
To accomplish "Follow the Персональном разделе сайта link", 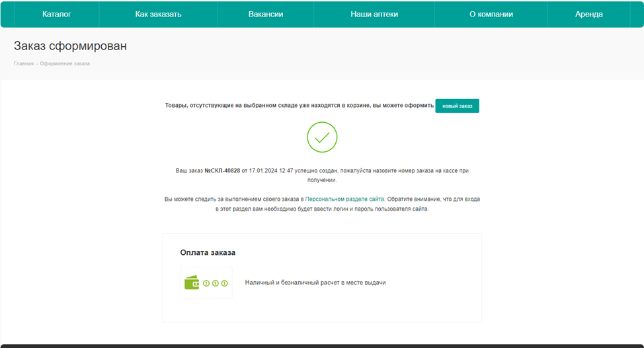I will click(x=344, y=199).
